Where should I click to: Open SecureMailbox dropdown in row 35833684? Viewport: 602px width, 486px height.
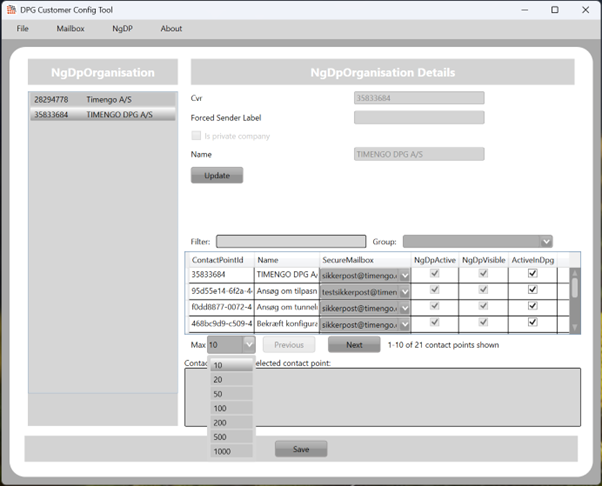pos(404,275)
